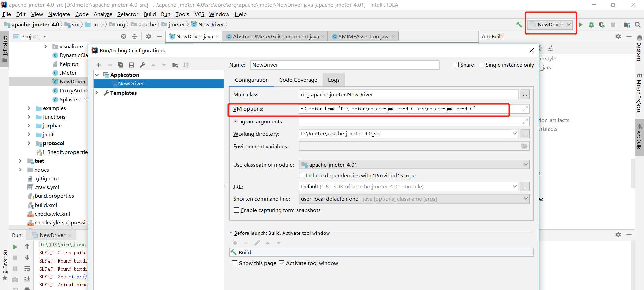
Task: Open the VCS menu
Action: (x=199, y=14)
